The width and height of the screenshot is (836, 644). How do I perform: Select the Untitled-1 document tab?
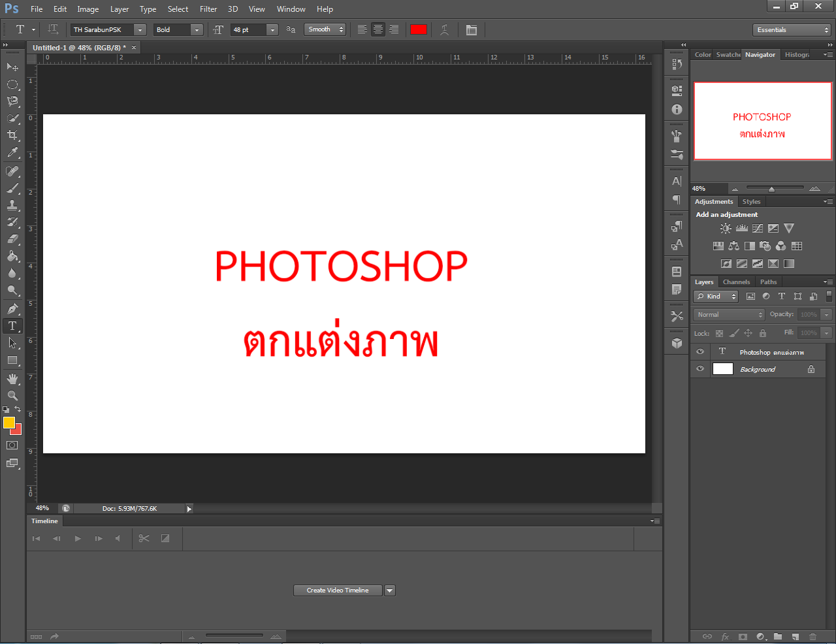pyautogui.click(x=80, y=48)
